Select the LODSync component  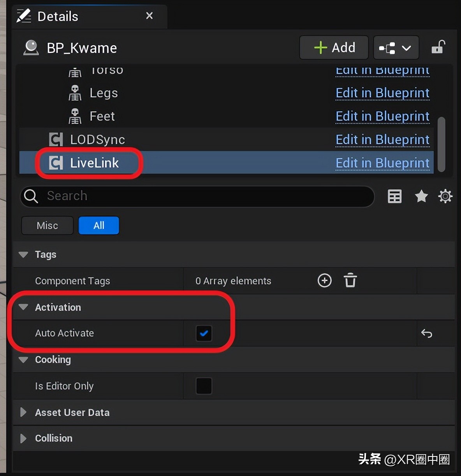coord(226,139)
